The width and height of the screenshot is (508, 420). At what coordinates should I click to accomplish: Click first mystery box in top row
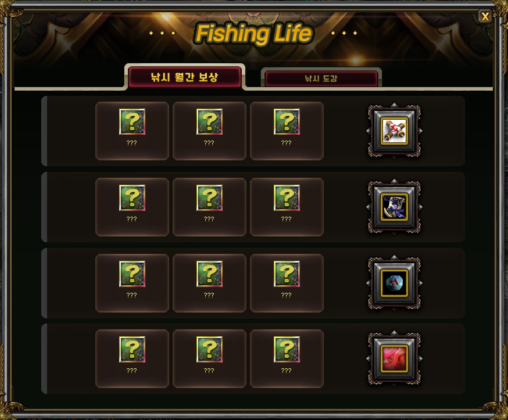[132, 122]
